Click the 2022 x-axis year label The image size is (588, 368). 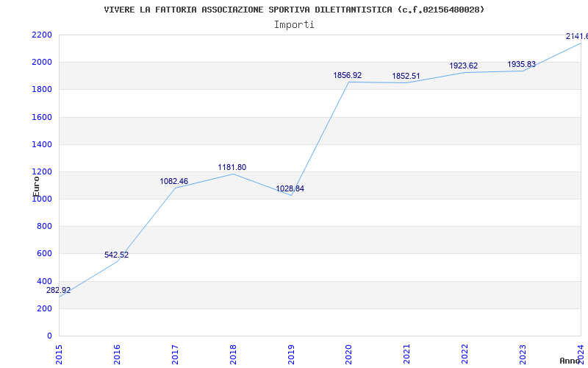465,355
